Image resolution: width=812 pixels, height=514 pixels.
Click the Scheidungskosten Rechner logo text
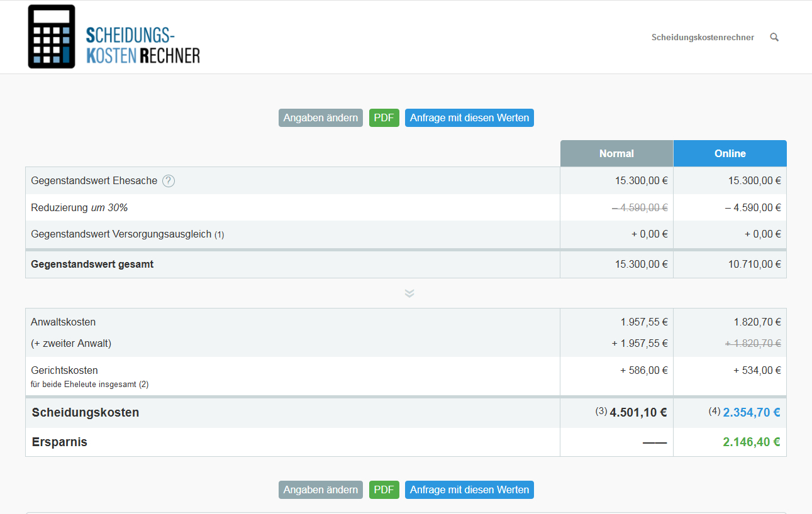[143, 45]
